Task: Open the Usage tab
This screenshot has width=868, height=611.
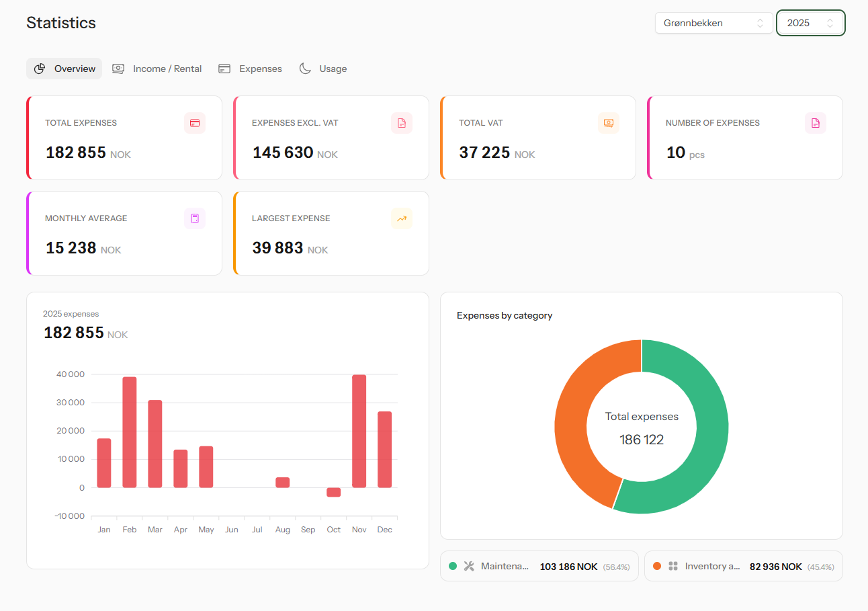Action: point(323,69)
